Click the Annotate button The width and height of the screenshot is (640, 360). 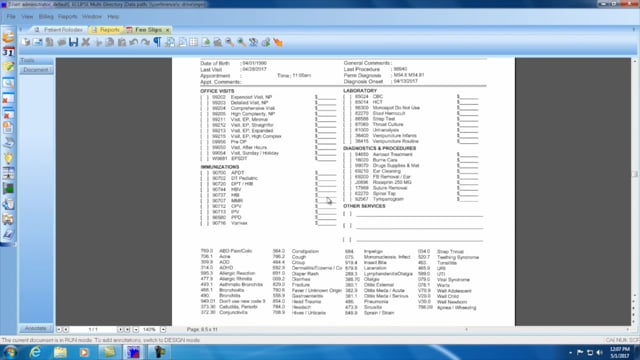click(x=36, y=328)
